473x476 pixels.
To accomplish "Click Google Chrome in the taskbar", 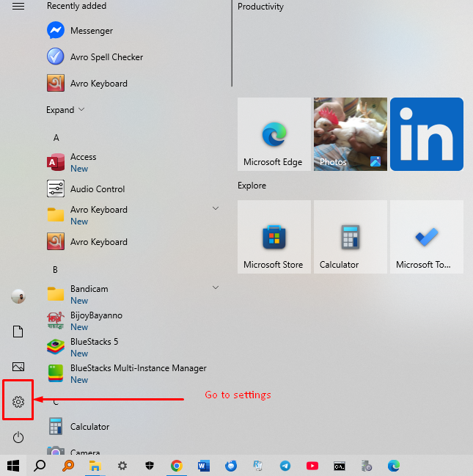I will click(x=176, y=465).
